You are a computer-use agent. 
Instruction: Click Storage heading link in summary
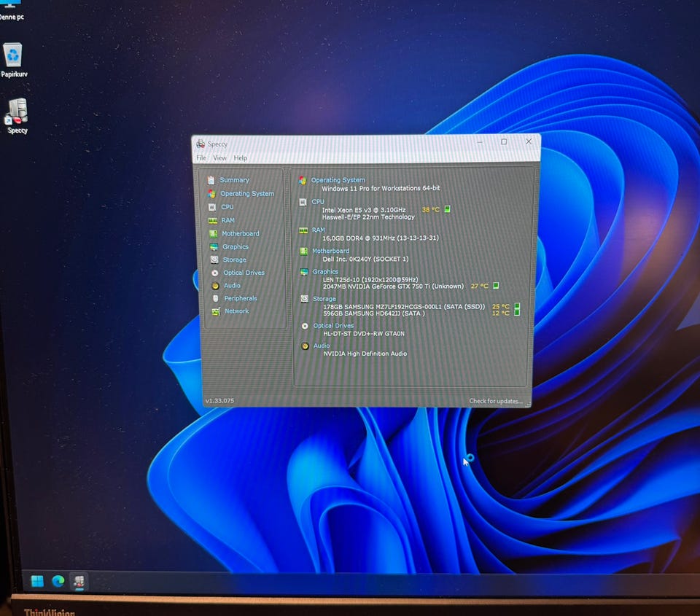click(x=324, y=299)
